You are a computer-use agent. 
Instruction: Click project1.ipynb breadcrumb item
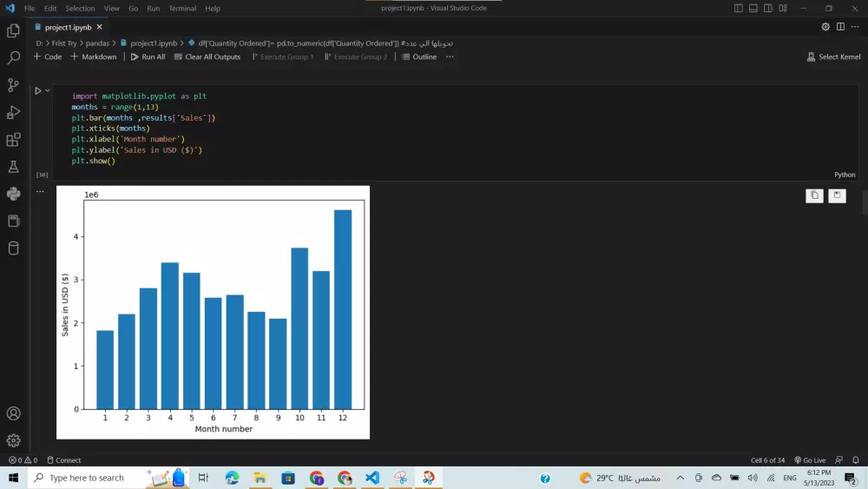pyautogui.click(x=148, y=43)
